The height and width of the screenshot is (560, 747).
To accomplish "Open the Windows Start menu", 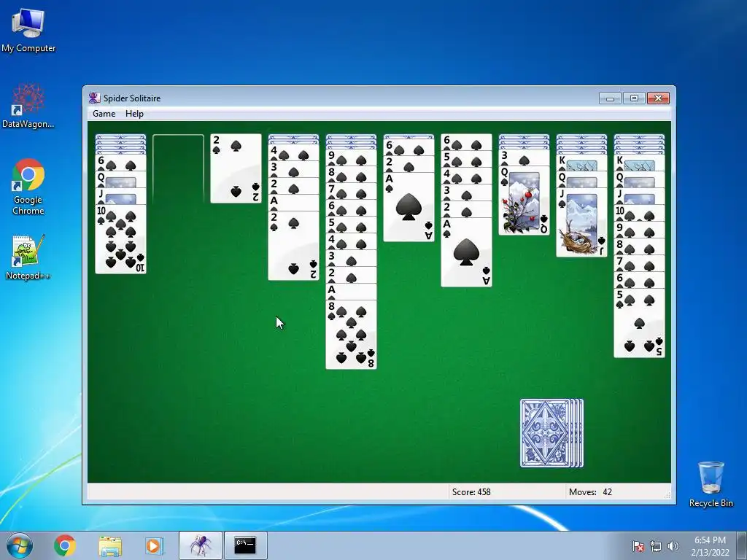I will coord(20,545).
